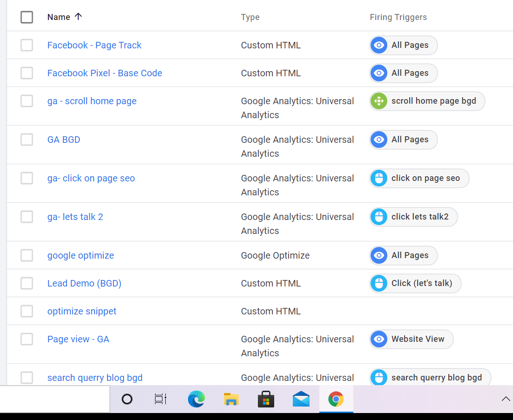Open Cortana search circle on taskbar
The image size is (513, 420).
(x=127, y=399)
